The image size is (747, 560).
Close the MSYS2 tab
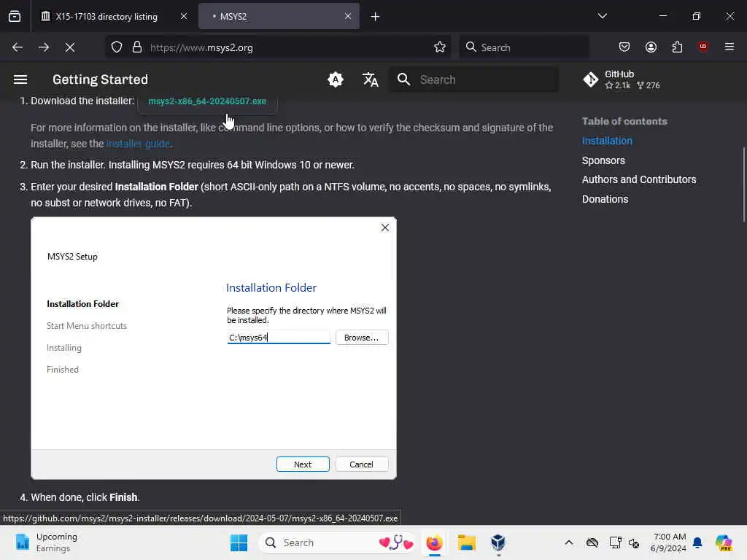tap(348, 16)
